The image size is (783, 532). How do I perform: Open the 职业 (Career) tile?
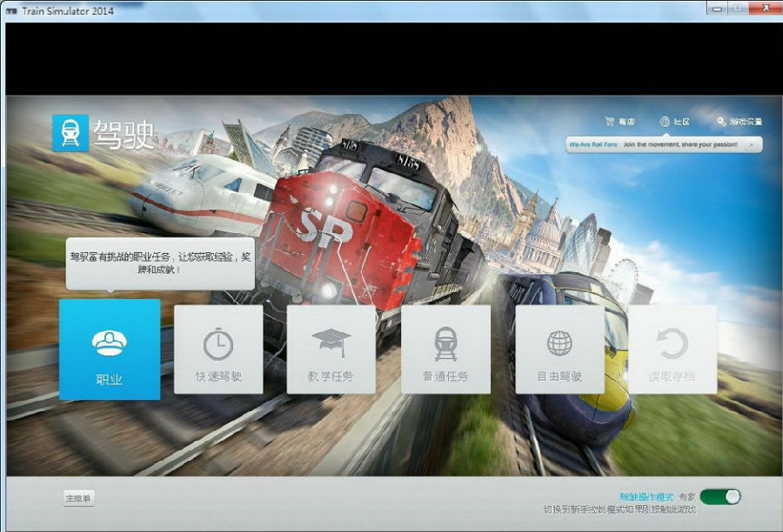[110, 349]
